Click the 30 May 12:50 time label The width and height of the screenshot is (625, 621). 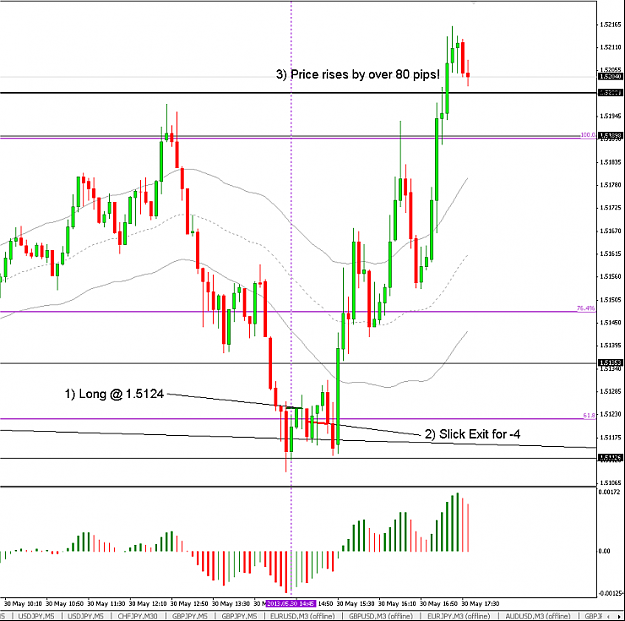click(x=189, y=604)
